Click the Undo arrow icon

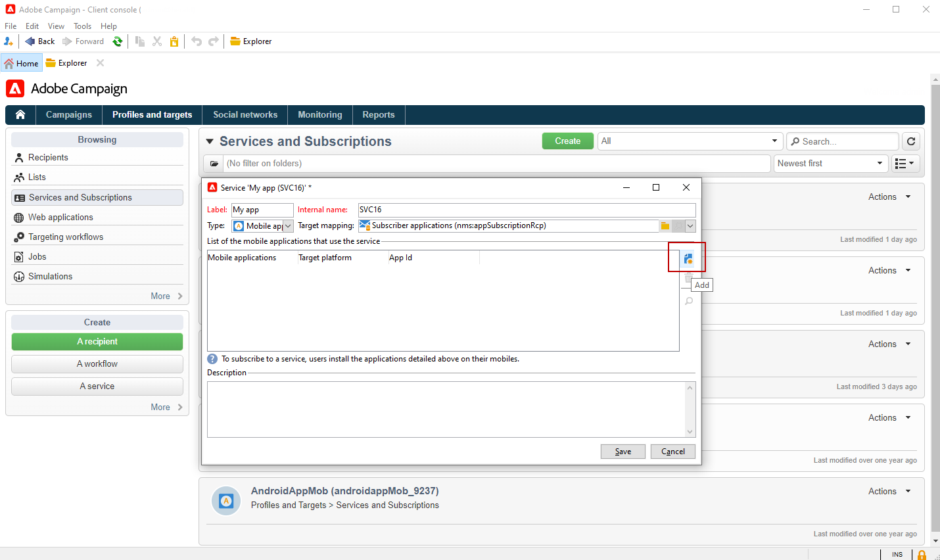[197, 41]
